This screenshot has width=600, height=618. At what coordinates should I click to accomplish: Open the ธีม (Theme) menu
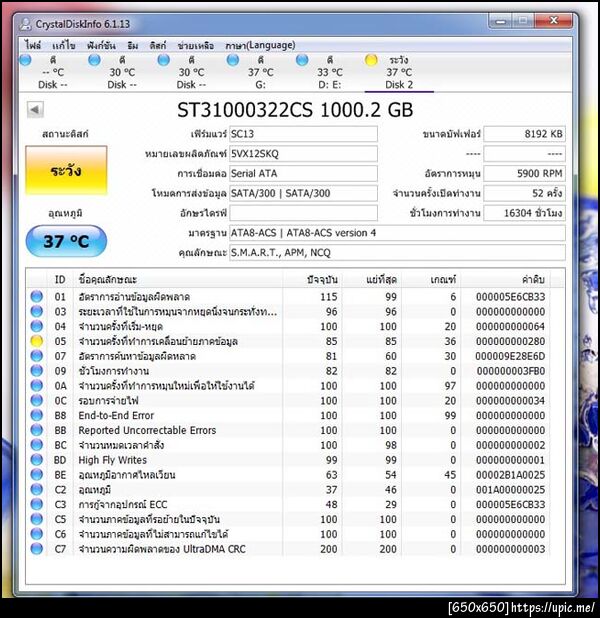(x=133, y=45)
